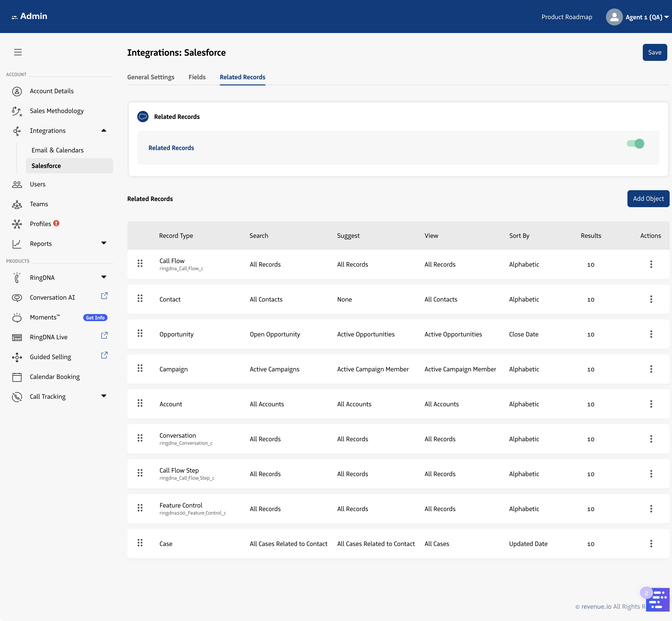Select Email & Calendars in sidebar
This screenshot has height=621, width=672.
tap(58, 150)
